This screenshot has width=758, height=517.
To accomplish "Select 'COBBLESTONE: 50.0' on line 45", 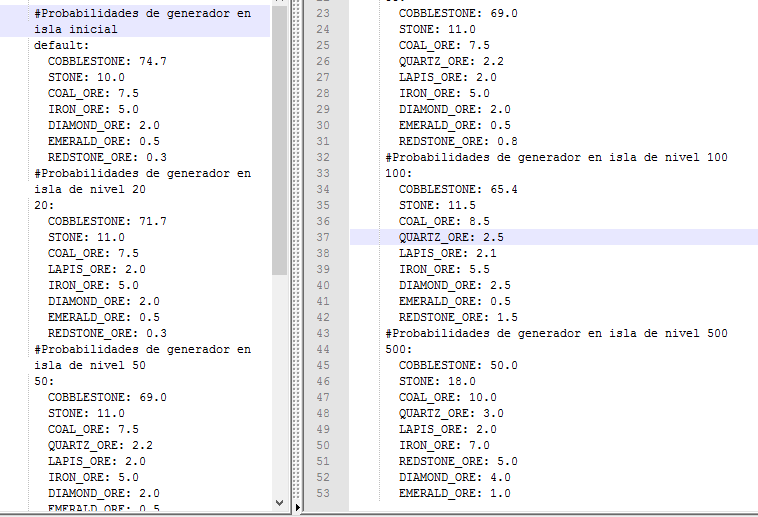I will point(458,365).
